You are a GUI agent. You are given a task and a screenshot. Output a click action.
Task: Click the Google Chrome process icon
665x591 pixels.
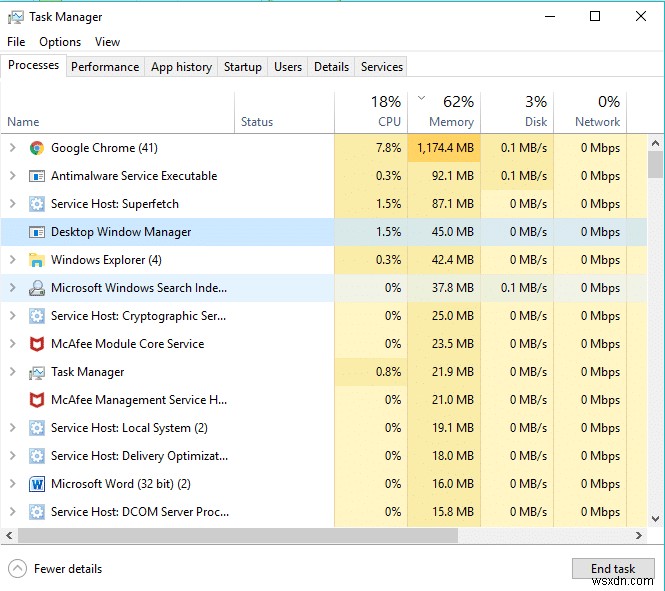[x=37, y=148]
